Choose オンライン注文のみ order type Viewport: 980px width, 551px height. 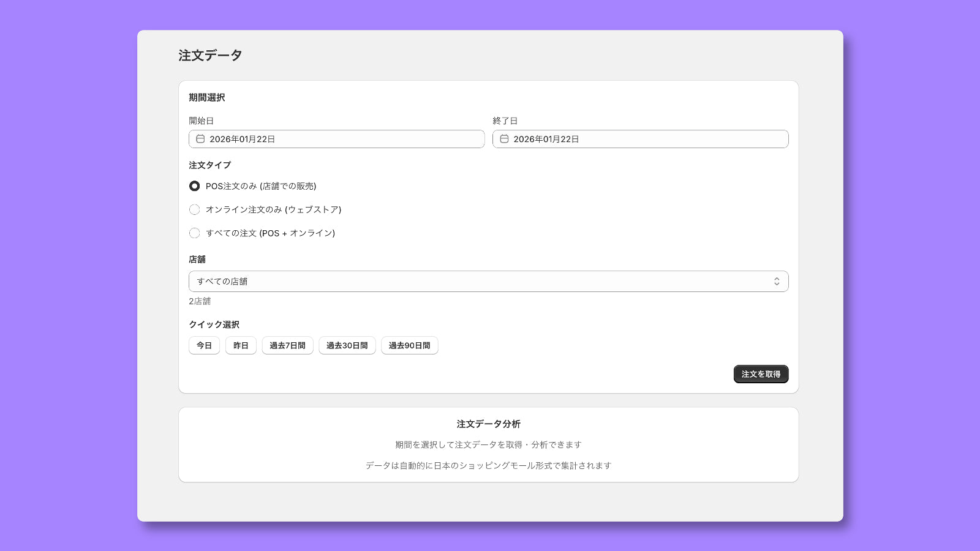click(x=194, y=209)
